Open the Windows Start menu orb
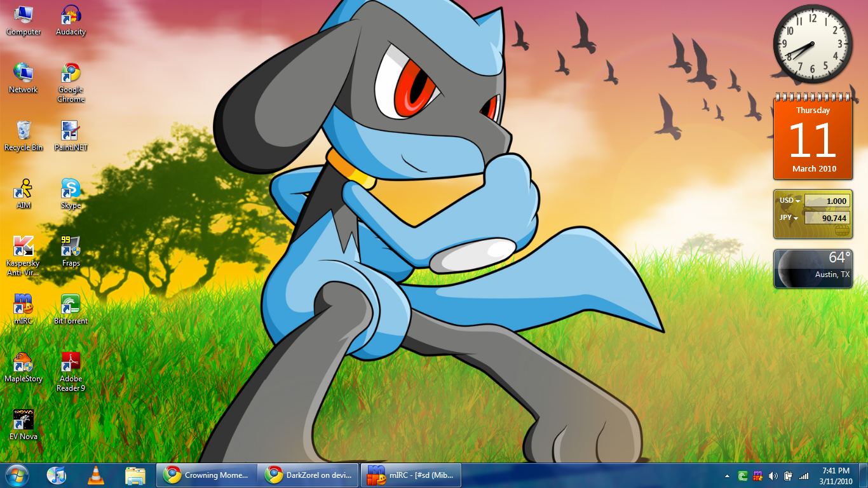Image resolution: width=868 pixels, height=488 pixels. 17,475
